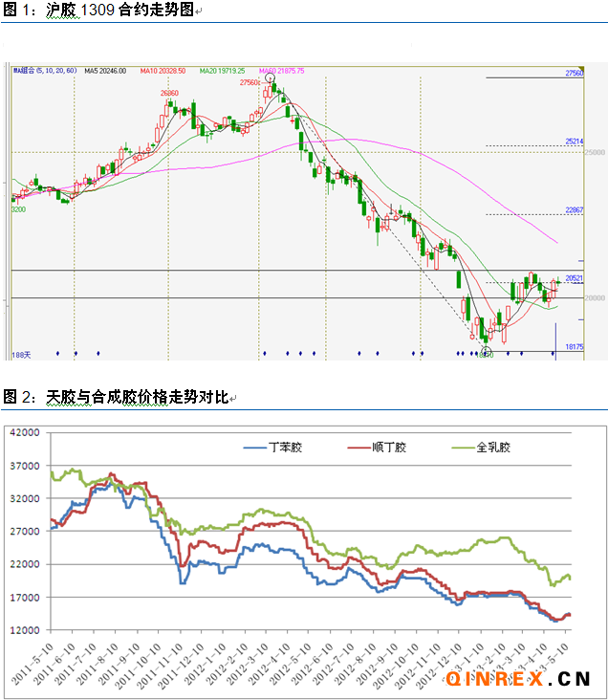Click the 25214 retracement level label
This screenshot has width=608, height=700.
pos(574,142)
